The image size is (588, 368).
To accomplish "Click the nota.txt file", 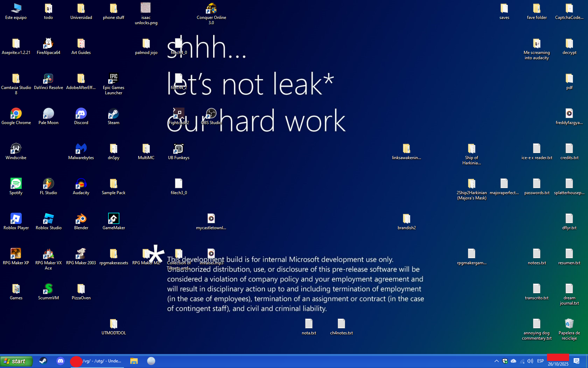I will [309, 327].
